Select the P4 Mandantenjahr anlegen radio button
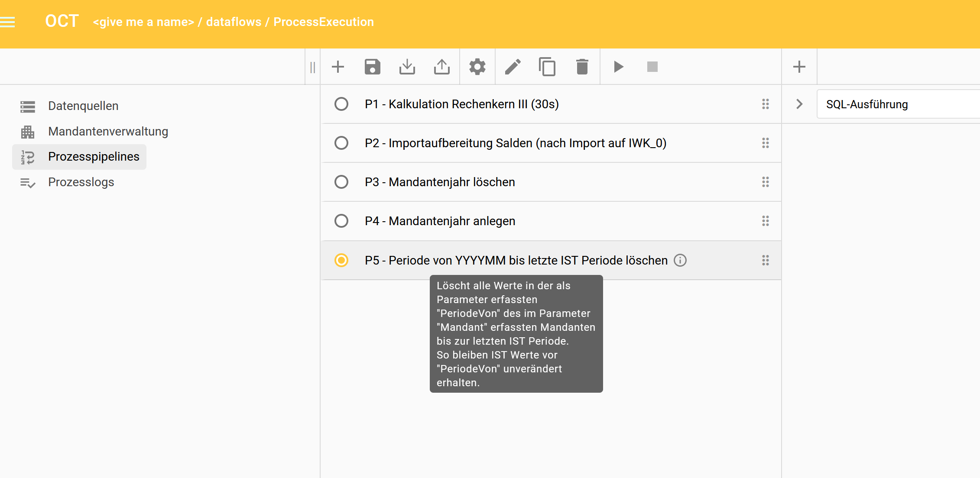980x478 pixels. tap(341, 221)
